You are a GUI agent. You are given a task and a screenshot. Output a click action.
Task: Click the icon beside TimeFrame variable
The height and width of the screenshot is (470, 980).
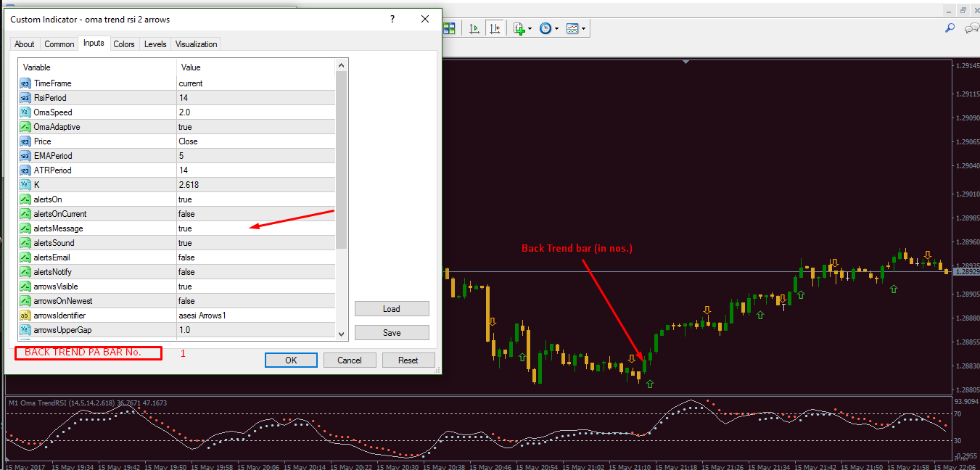[25, 83]
